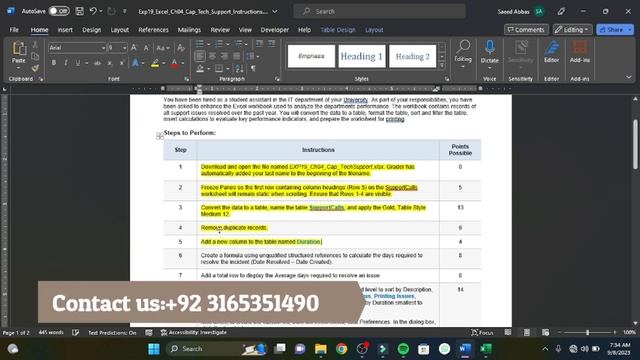The height and width of the screenshot is (360, 640).
Task: Align paragraph text to the right
Action: pyautogui.click(x=224, y=56)
